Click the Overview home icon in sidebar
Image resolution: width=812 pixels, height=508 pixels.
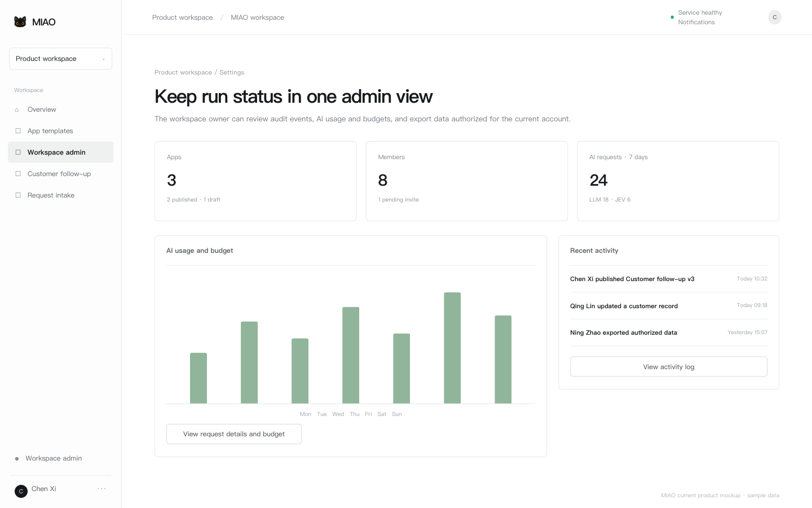(17, 110)
